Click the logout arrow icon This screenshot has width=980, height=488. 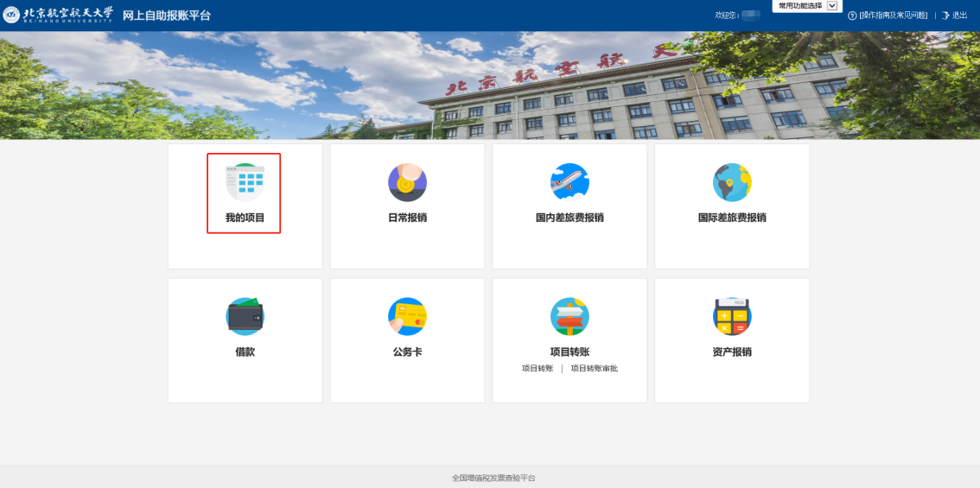945,16
